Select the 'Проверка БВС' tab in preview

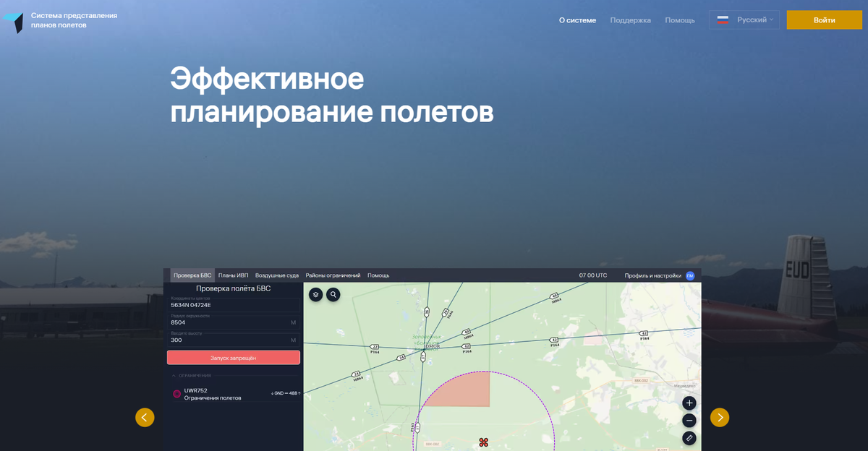click(192, 275)
